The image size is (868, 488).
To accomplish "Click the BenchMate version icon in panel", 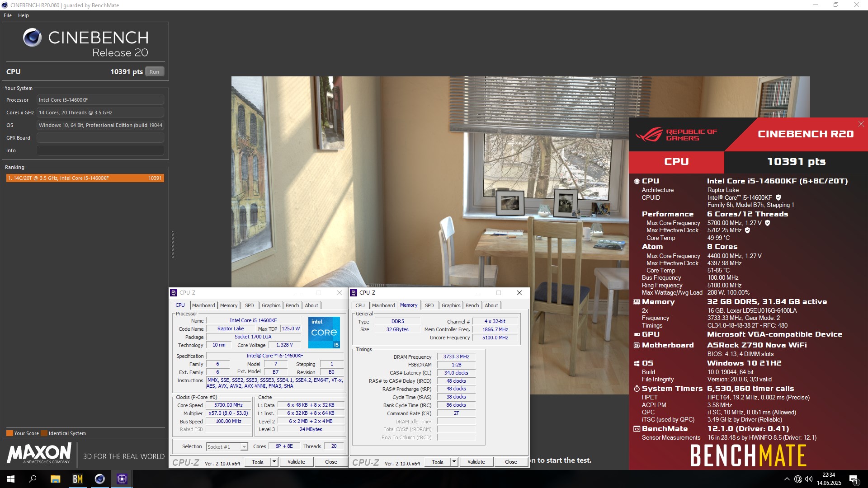I will 637,429.
